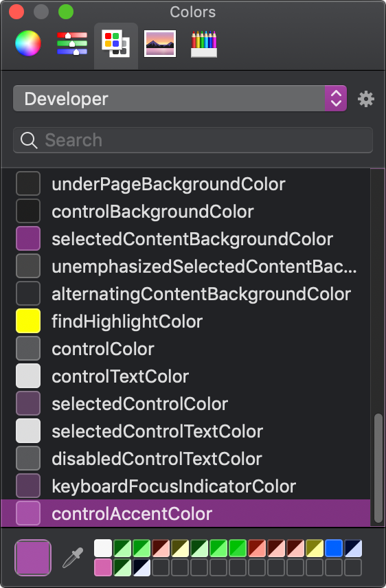This screenshot has width=386, height=588.
Task: Pick the pink saved swatch
Action: coord(103,567)
